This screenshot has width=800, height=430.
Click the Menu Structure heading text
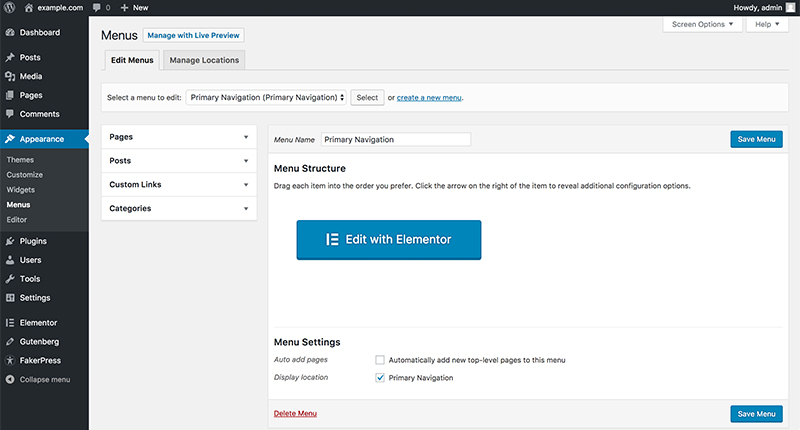(310, 168)
